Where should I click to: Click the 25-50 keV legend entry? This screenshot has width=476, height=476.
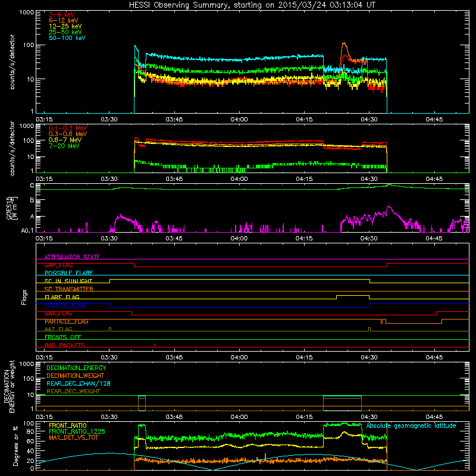65,32
